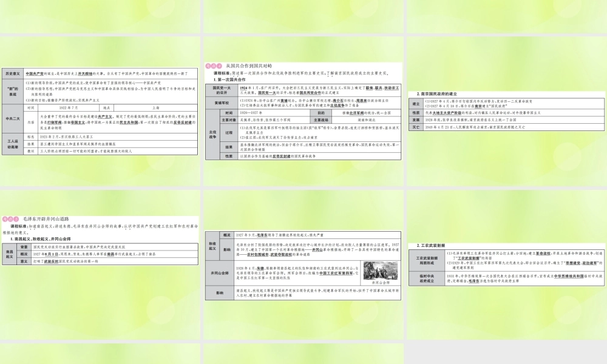The height and width of the screenshot is (364, 607).
Task: Click the 课程标准 line under 从国共合作到国共对峙
Action: pyautogui.click(x=302, y=73)
